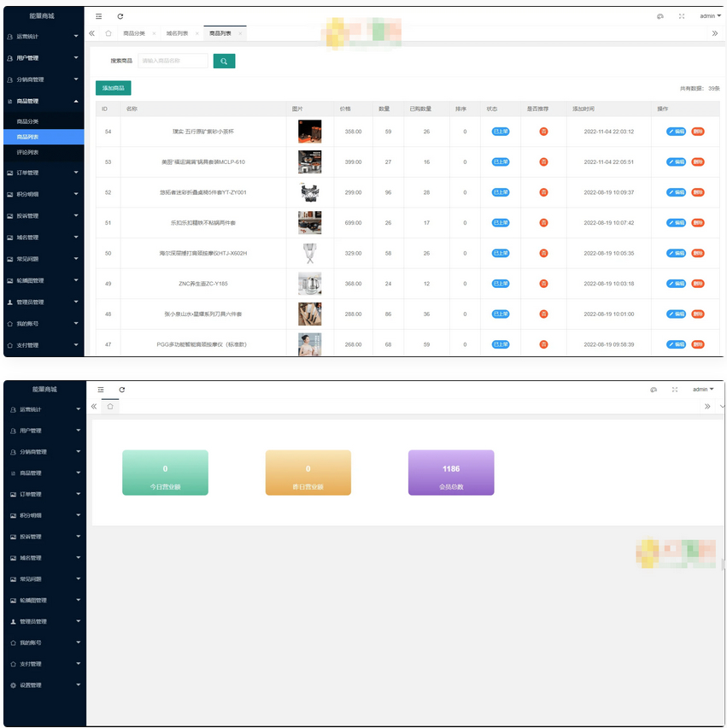Toggle 已上架 status for product ID 54

(x=501, y=132)
